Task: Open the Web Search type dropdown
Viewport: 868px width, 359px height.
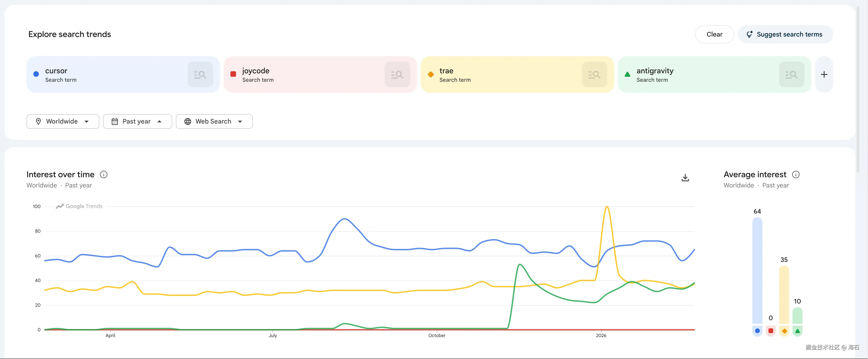Action: (x=214, y=121)
